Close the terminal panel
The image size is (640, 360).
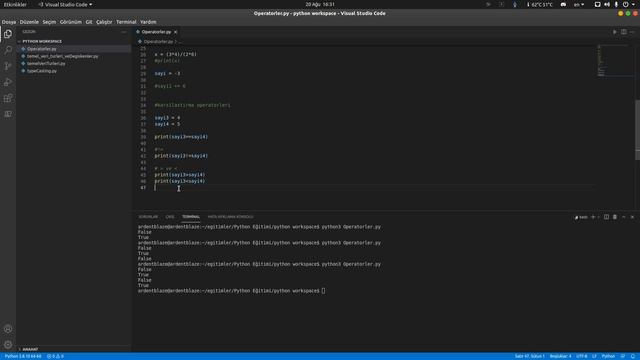click(x=632, y=217)
